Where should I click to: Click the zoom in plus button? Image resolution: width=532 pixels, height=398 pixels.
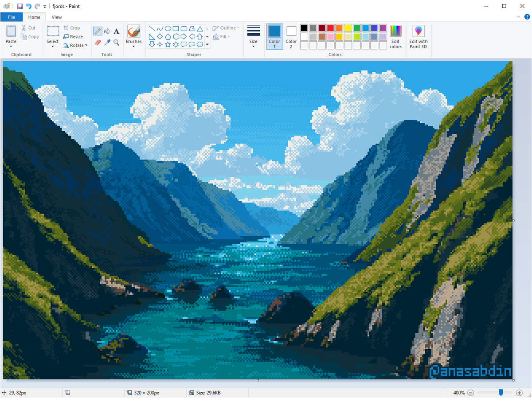pos(519,393)
